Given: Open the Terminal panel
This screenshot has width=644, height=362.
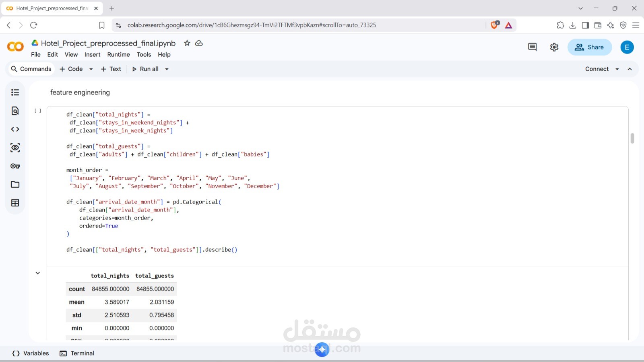Looking at the screenshot, I should (77, 354).
